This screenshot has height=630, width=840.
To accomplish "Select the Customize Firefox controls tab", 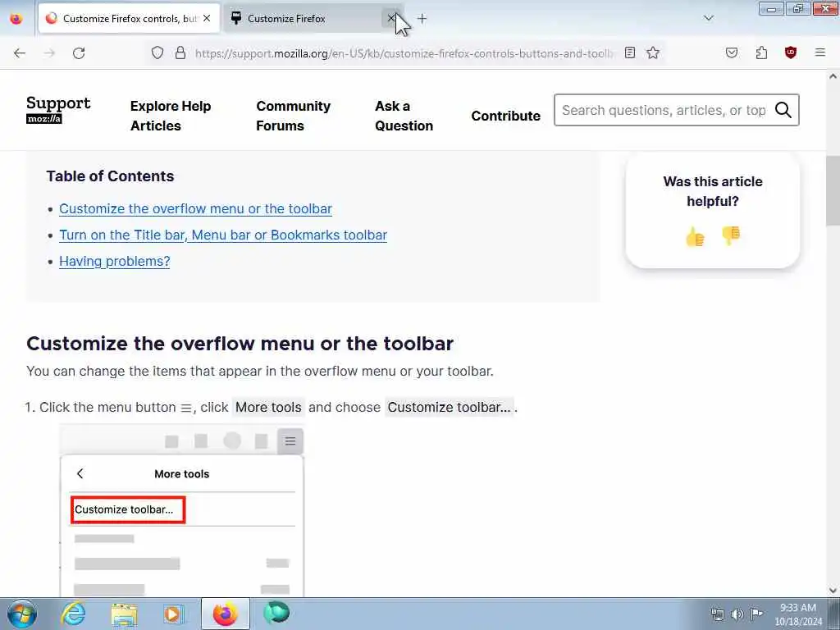I will tap(129, 19).
